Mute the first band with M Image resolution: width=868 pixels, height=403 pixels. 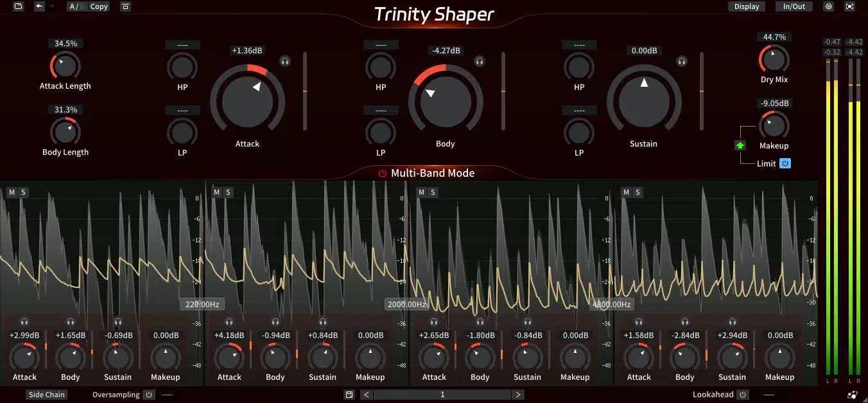click(x=12, y=192)
